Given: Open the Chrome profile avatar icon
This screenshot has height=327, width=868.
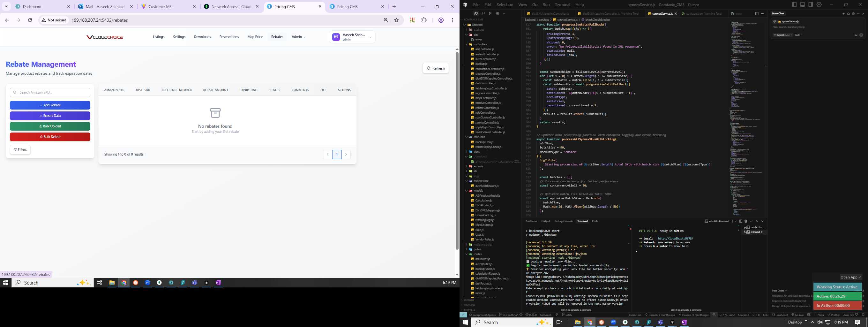Looking at the screenshot, I should point(441,20).
